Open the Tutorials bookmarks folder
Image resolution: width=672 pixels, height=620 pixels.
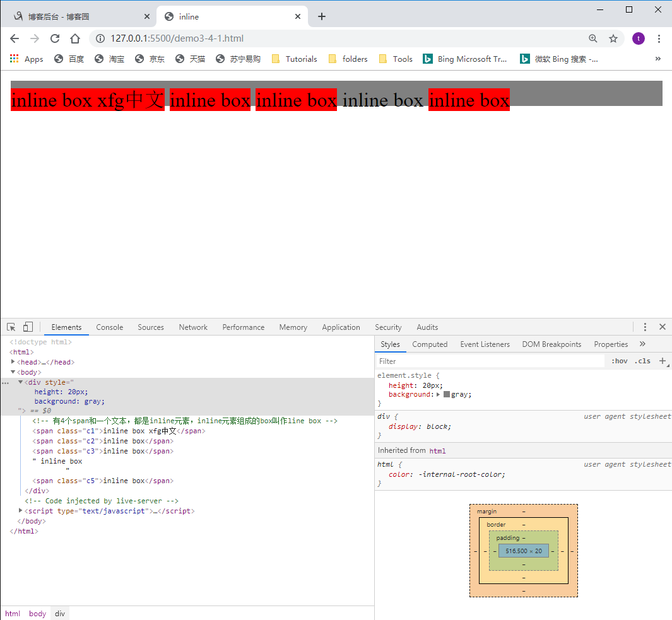click(295, 59)
